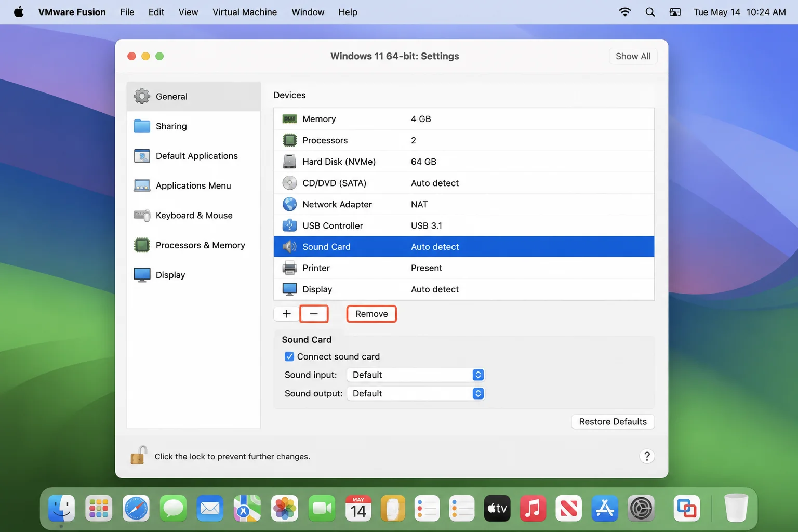This screenshot has height=532, width=798.
Task: Open the Window menu
Action: [x=308, y=12]
